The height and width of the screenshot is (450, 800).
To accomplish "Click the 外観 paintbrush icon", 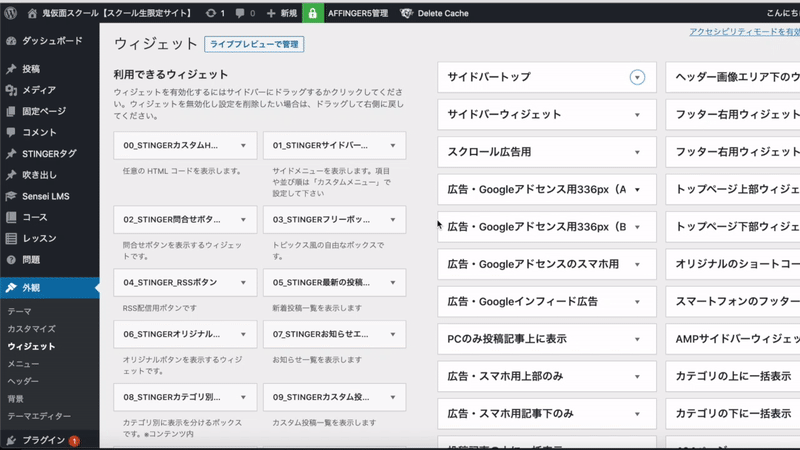I will [11, 288].
